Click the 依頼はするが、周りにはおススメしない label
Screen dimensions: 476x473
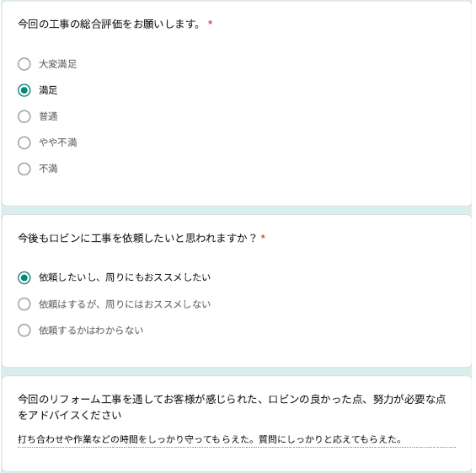(x=125, y=304)
